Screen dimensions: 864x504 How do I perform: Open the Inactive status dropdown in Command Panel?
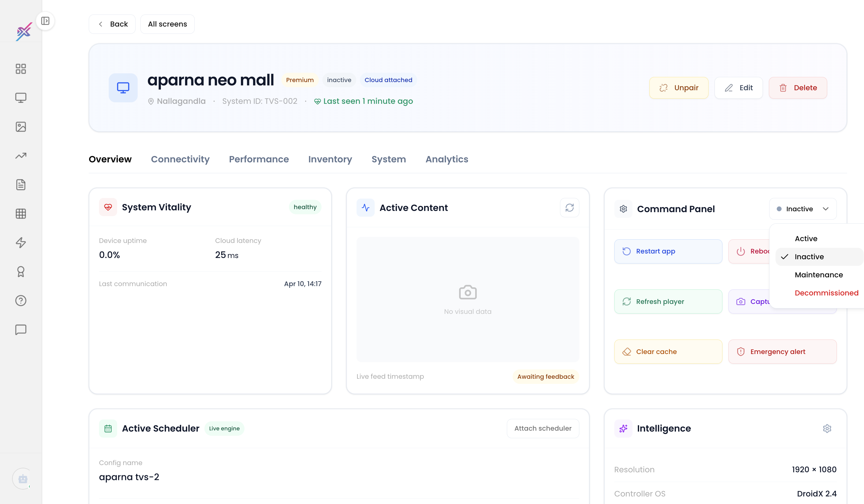click(x=803, y=209)
